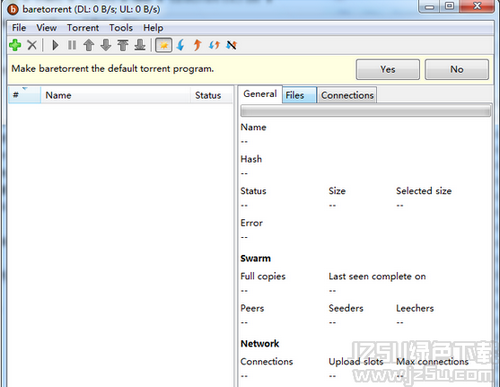The height and width of the screenshot is (387, 500).
Task: Click the 'Leechers' label
Action: tap(415, 308)
